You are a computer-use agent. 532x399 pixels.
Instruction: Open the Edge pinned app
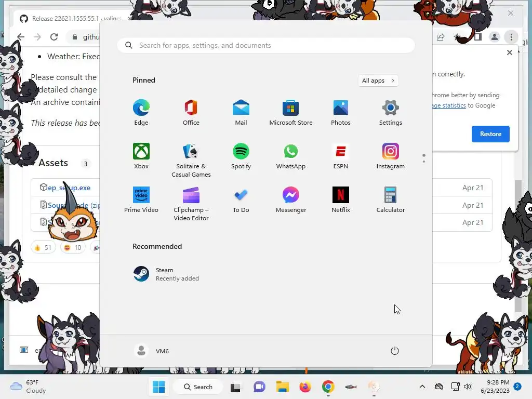point(141,113)
